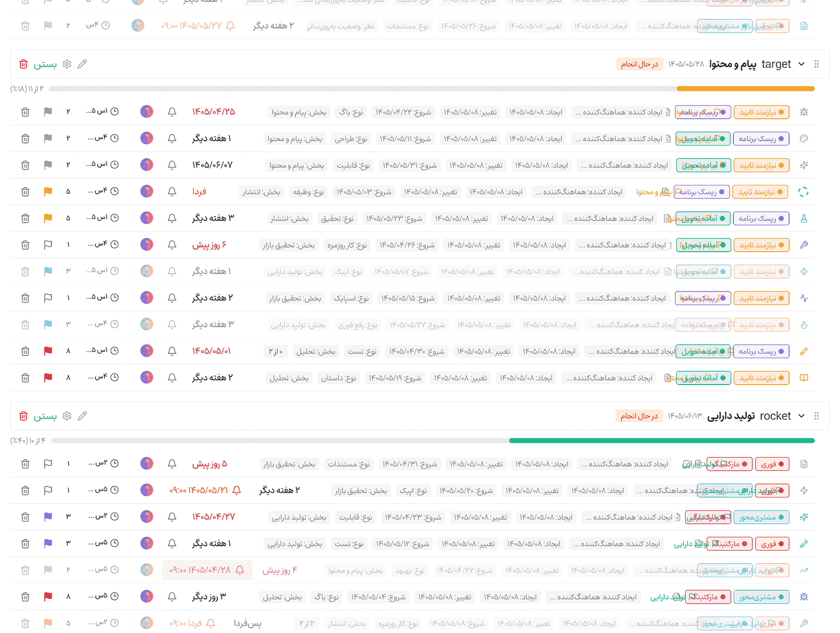Click the bug icon on the 1405/04/25 task
Viewport: 840px width, 633px height.
[x=804, y=112]
